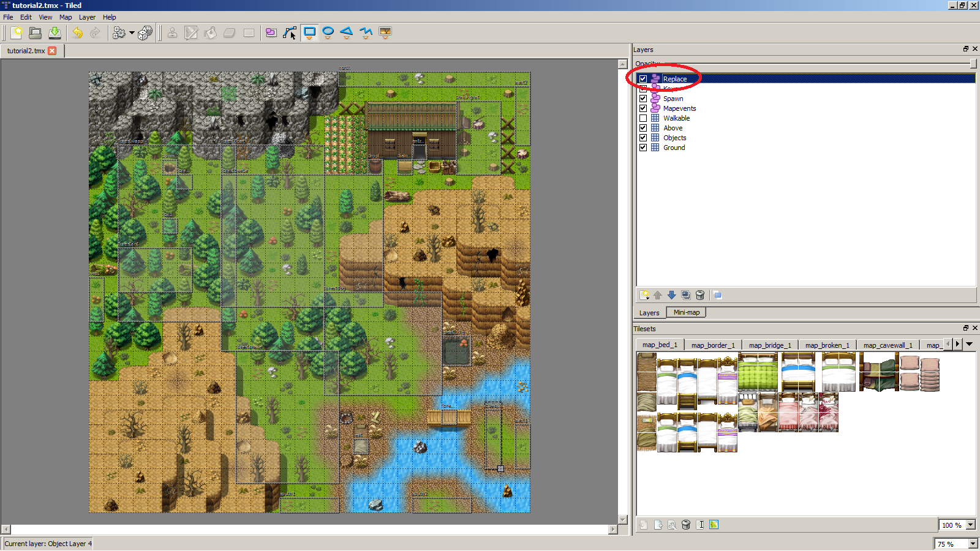This screenshot has height=551, width=980.
Task: Open the Command button dropdown arrow
Action: point(132,32)
